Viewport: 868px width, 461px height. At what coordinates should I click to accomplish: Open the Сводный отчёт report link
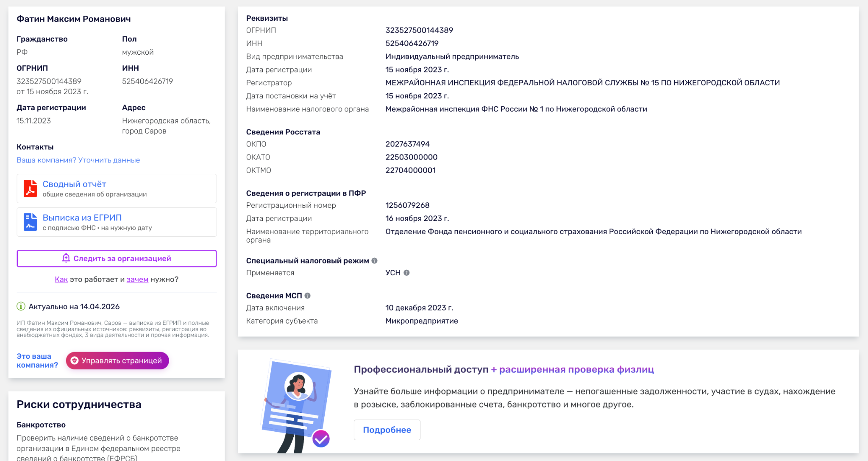[75, 184]
